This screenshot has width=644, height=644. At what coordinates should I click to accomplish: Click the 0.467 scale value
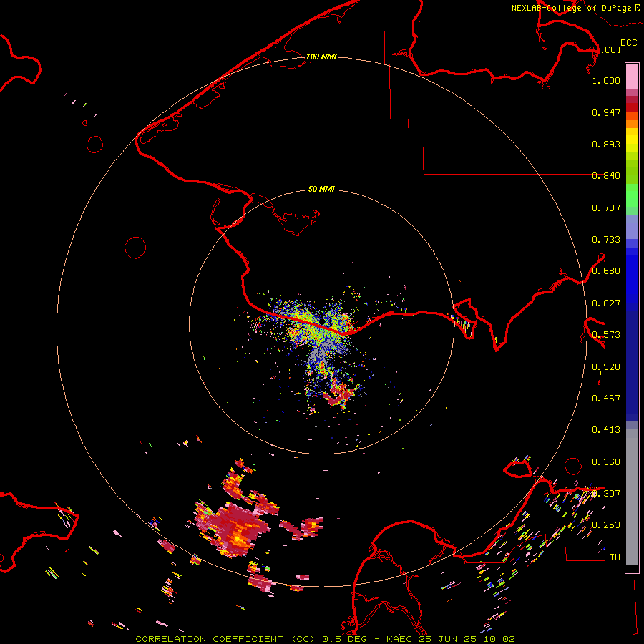606,399
